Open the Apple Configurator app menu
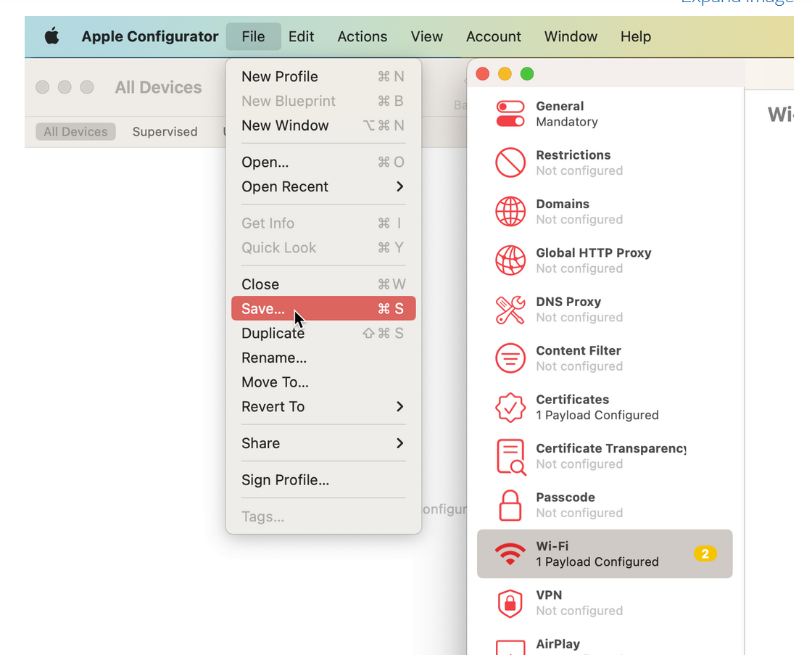The image size is (812, 668). pyautogui.click(x=150, y=36)
